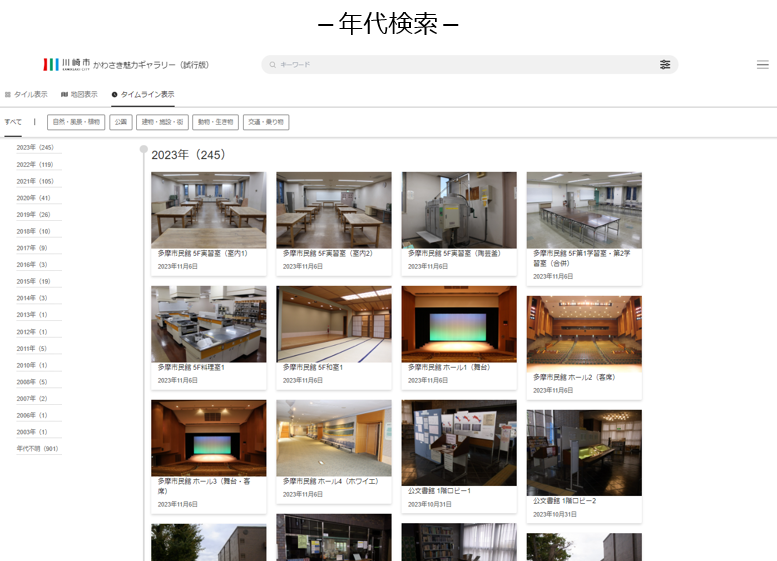This screenshot has width=777, height=561.
Task: Filter by 公園 category
Action: tap(120, 122)
